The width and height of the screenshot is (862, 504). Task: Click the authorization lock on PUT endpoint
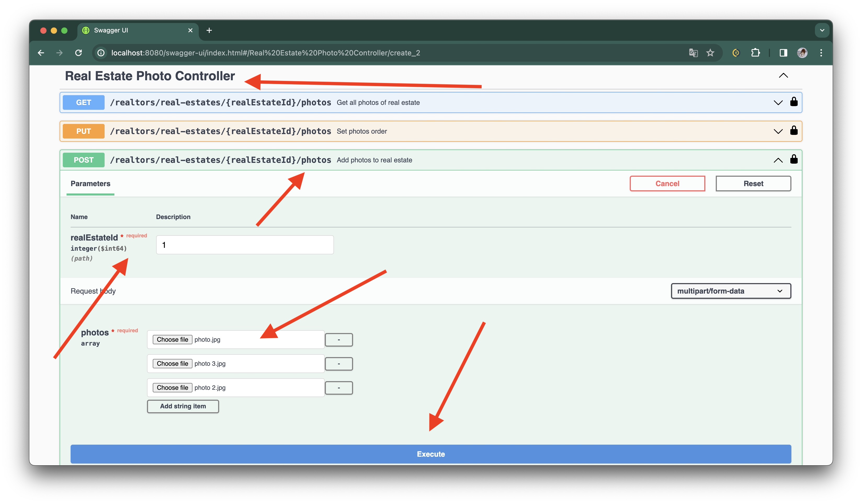(x=793, y=131)
